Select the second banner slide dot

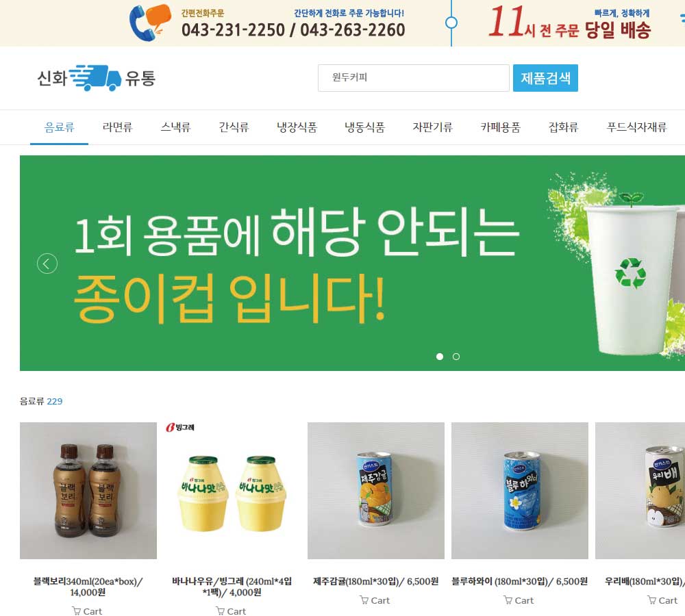[x=456, y=357]
